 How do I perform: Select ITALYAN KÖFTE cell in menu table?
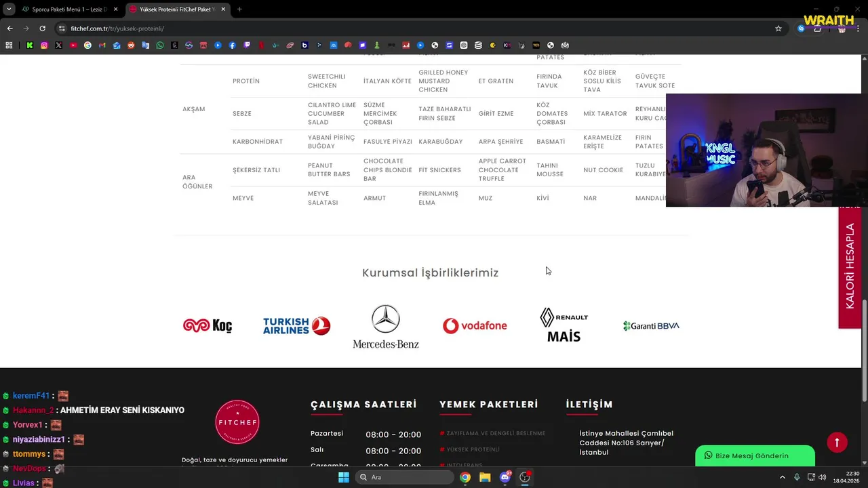(x=387, y=81)
